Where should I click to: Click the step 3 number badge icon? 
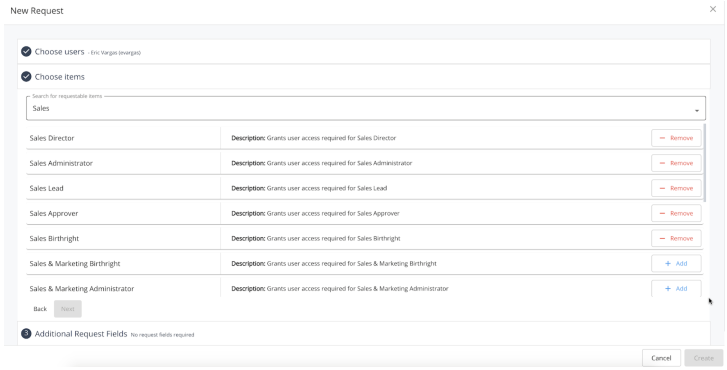point(26,333)
